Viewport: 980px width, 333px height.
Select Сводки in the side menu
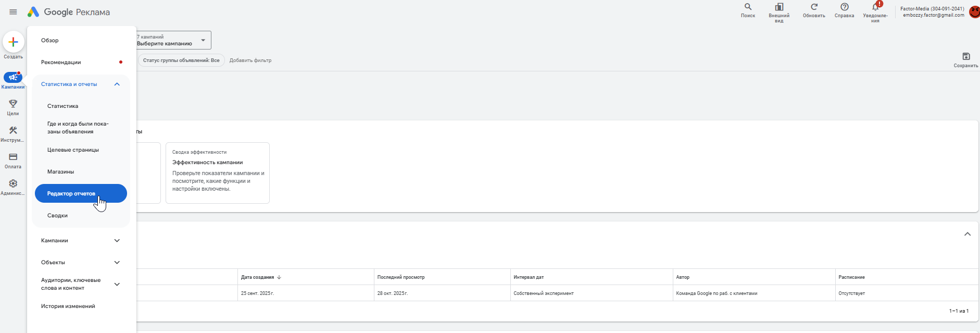(58, 216)
